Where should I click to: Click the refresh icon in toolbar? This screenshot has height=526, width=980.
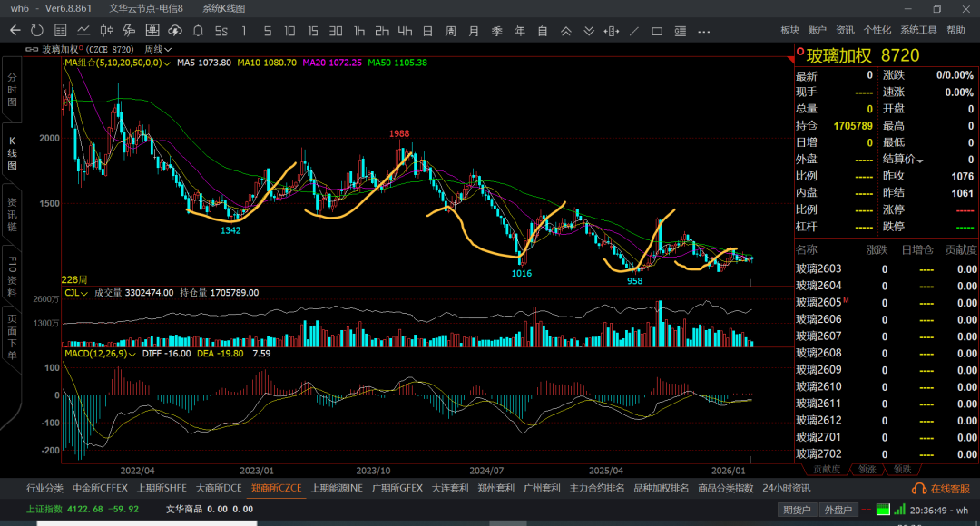point(37,31)
